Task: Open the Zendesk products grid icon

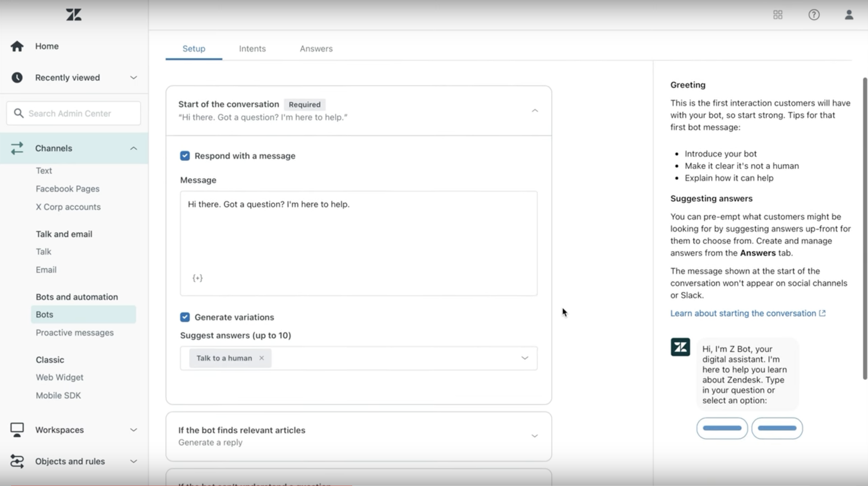Action: (x=778, y=15)
